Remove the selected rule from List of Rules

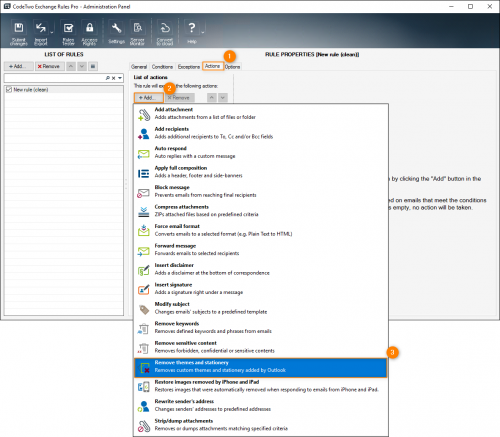(49, 66)
